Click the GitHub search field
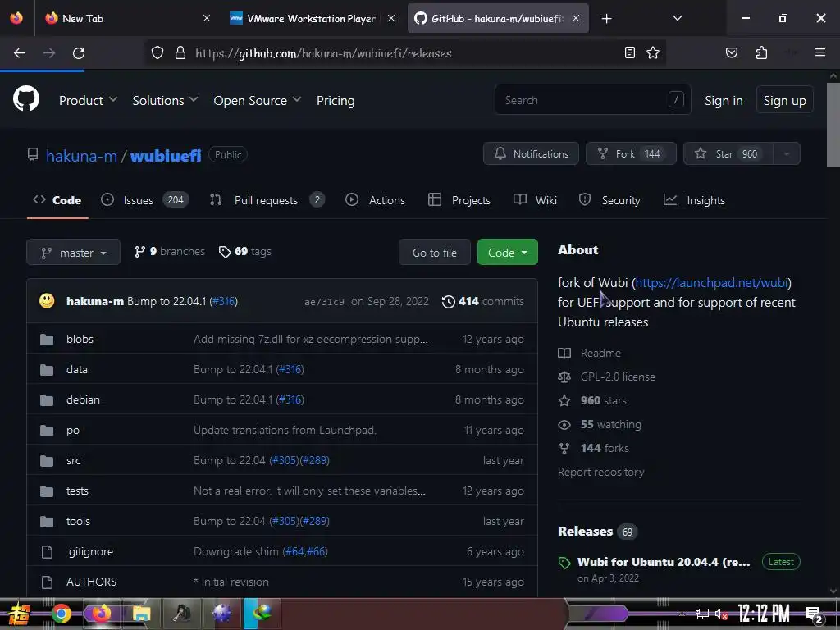 click(x=592, y=99)
